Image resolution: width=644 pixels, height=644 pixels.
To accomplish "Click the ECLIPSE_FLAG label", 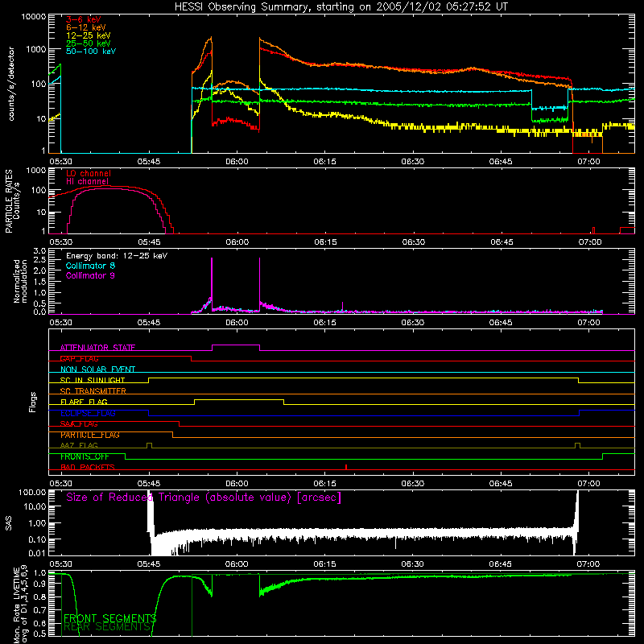I will tap(88, 413).
